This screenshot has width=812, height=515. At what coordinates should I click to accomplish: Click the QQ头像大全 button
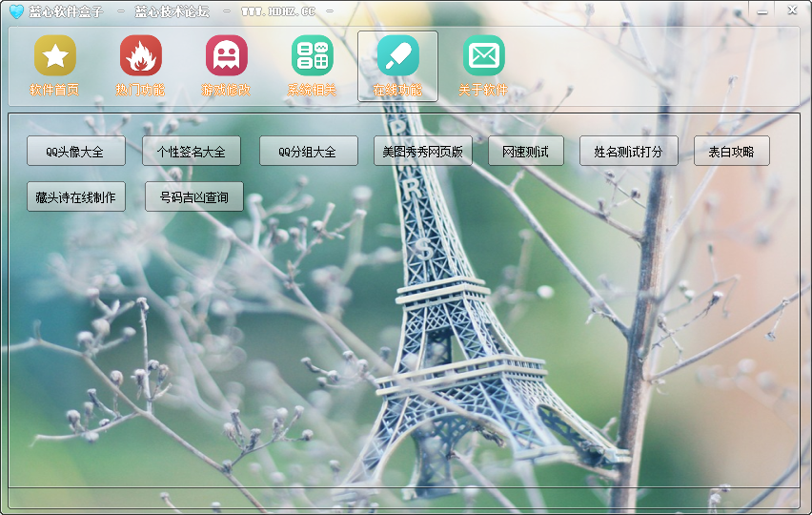pos(76,151)
